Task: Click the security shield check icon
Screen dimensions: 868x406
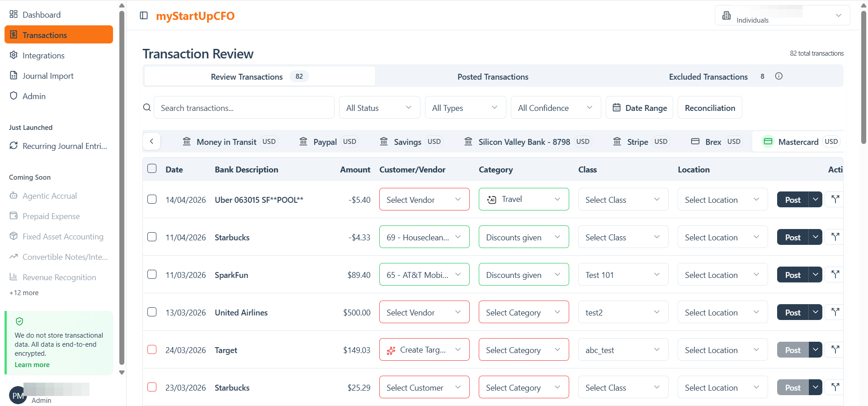Action: tap(19, 321)
